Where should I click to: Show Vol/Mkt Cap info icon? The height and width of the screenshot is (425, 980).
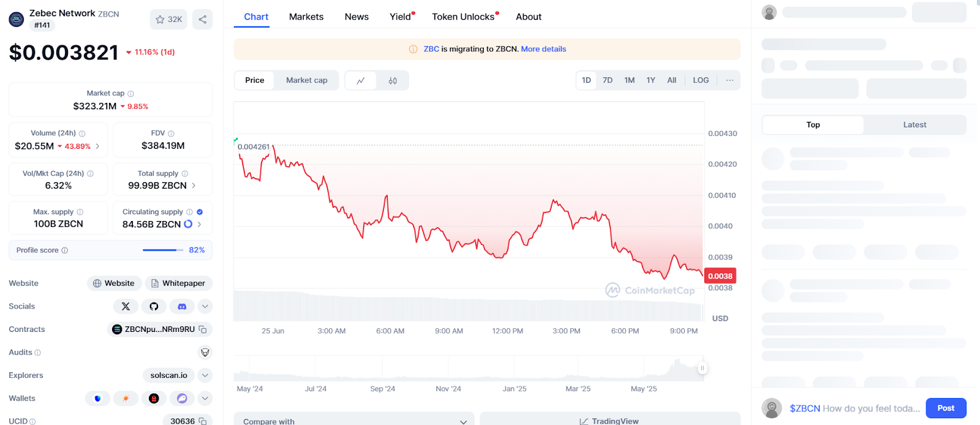pyautogui.click(x=90, y=174)
